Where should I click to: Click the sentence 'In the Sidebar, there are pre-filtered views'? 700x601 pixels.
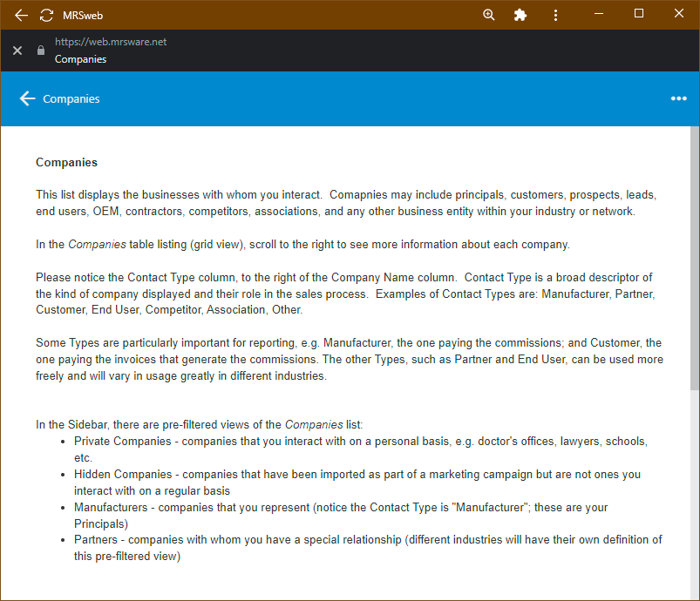(x=199, y=424)
